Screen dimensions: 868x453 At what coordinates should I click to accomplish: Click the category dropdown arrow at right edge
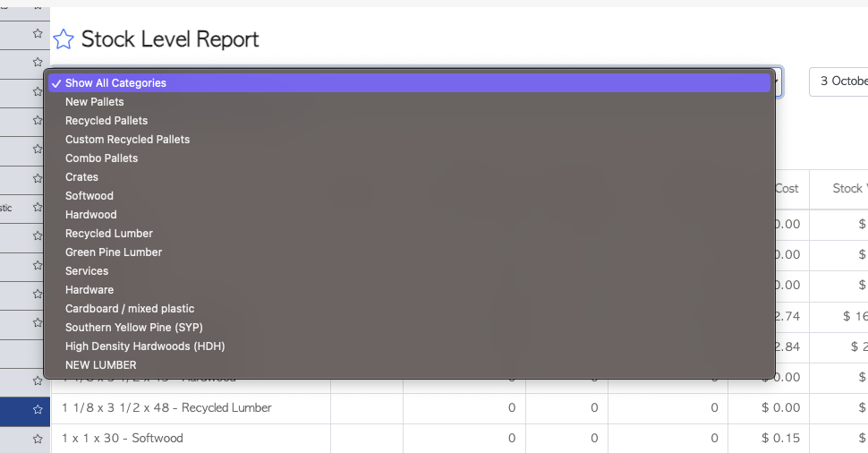778,82
